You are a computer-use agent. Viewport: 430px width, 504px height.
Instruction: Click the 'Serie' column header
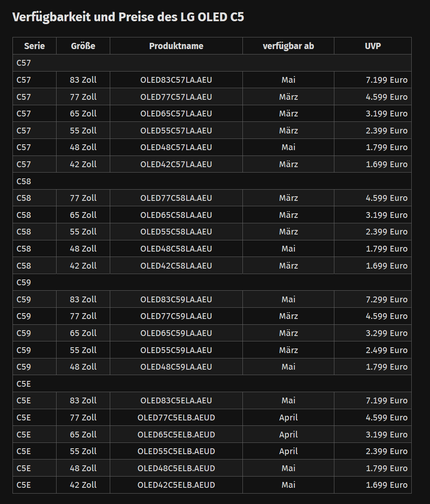35,46
